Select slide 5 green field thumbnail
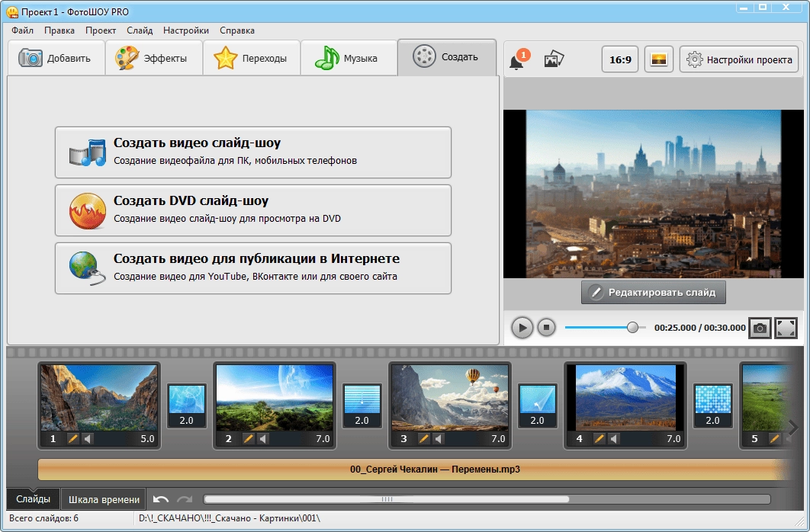Viewport: 810px width, 532px height. point(767,397)
